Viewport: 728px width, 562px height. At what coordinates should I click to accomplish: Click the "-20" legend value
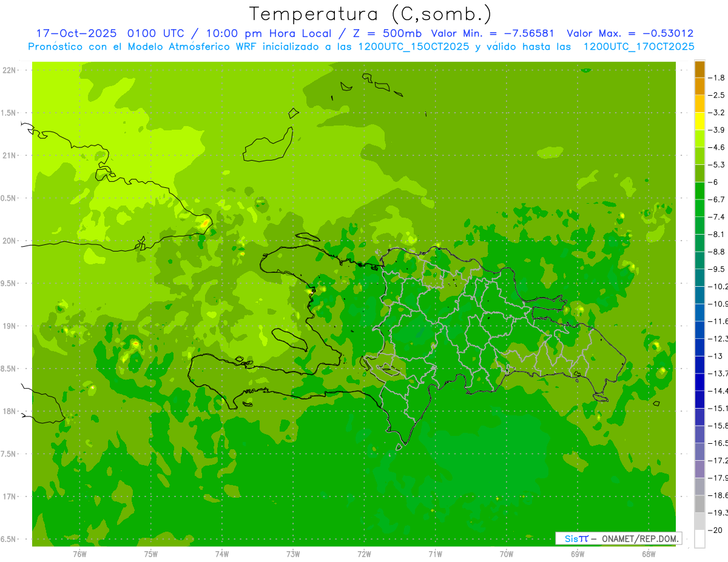point(716,530)
